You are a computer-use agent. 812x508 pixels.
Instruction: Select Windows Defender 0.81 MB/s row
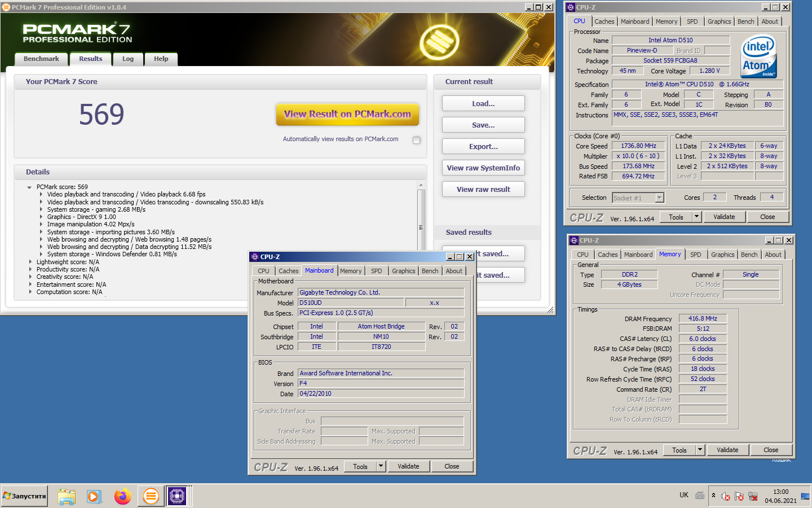[x=112, y=254]
